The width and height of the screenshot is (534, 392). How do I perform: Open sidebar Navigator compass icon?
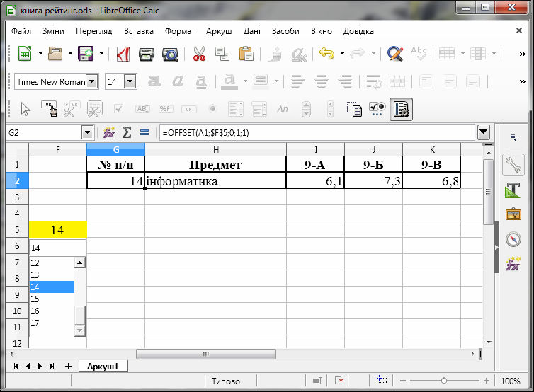point(513,239)
